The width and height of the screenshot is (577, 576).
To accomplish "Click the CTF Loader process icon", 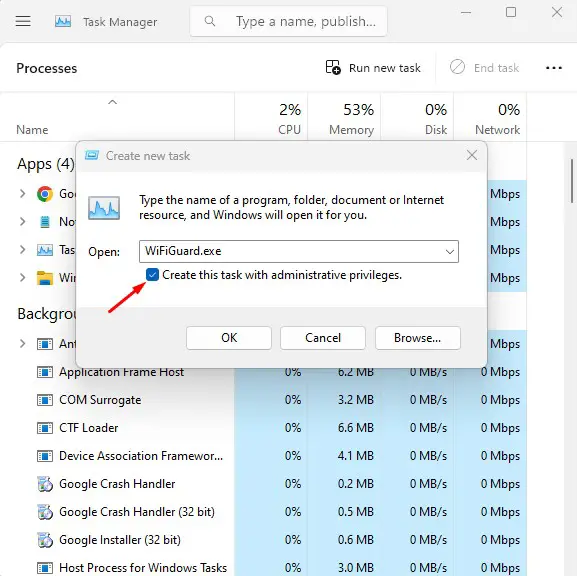I will (45, 428).
